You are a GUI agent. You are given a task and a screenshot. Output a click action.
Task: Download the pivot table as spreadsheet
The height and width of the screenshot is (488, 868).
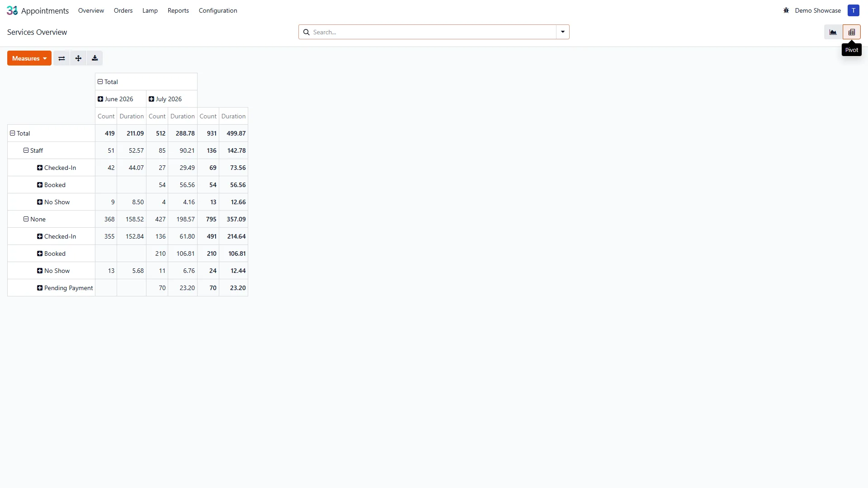pyautogui.click(x=95, y=58)
